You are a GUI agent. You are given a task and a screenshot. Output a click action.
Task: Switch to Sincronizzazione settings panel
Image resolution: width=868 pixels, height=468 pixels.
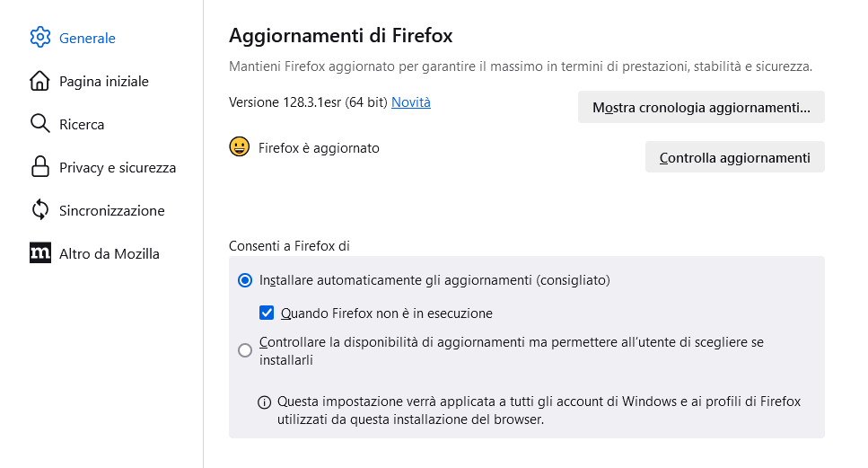tap(112, 210)
